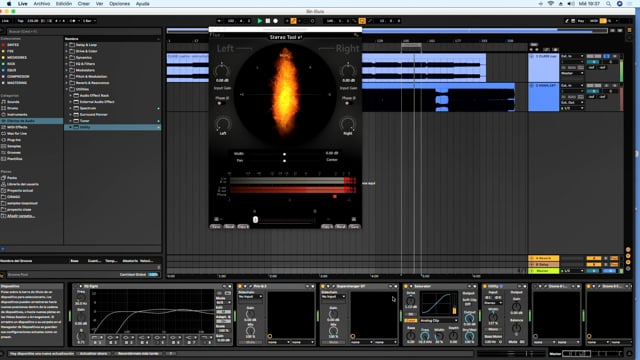The height and width of the screenshot is (360, 640).
Task: Select the Master track in arrangement
Action: pyautogui.click(x=544, y=271)
